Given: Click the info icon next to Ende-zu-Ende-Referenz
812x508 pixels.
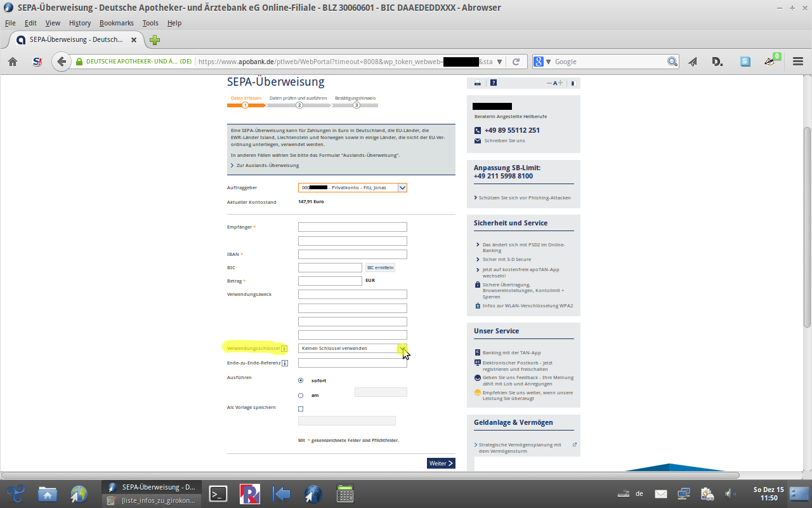Looking at the screenshot, I should (285, 363).
